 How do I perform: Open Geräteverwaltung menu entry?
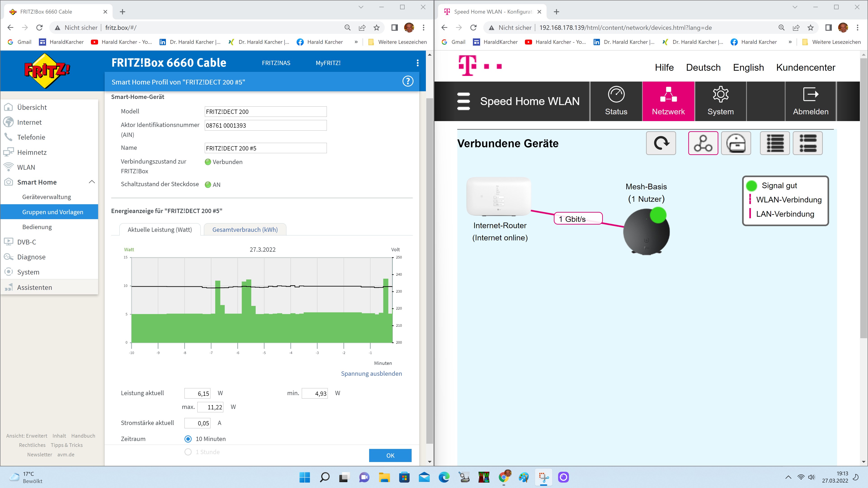click(47, 197)
